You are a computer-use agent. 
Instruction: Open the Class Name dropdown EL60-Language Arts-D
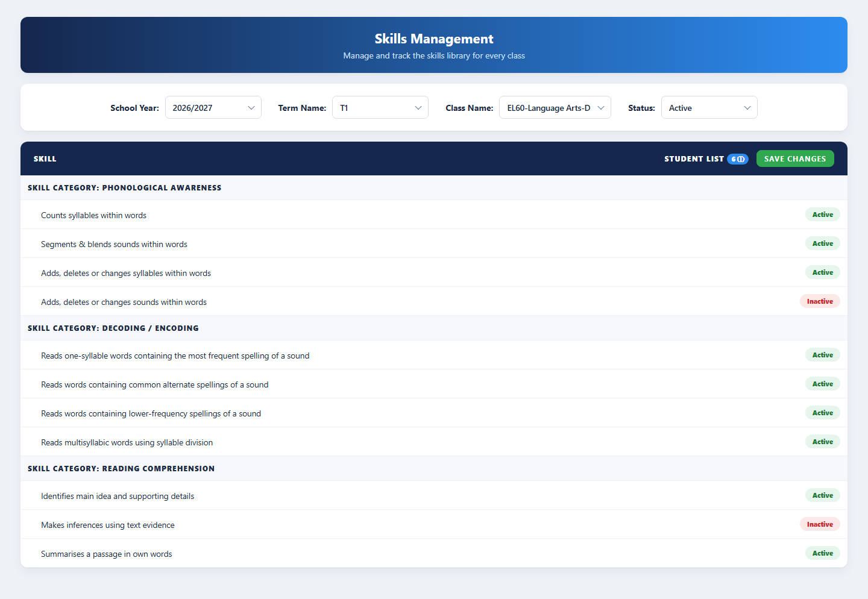pos(555,108)
